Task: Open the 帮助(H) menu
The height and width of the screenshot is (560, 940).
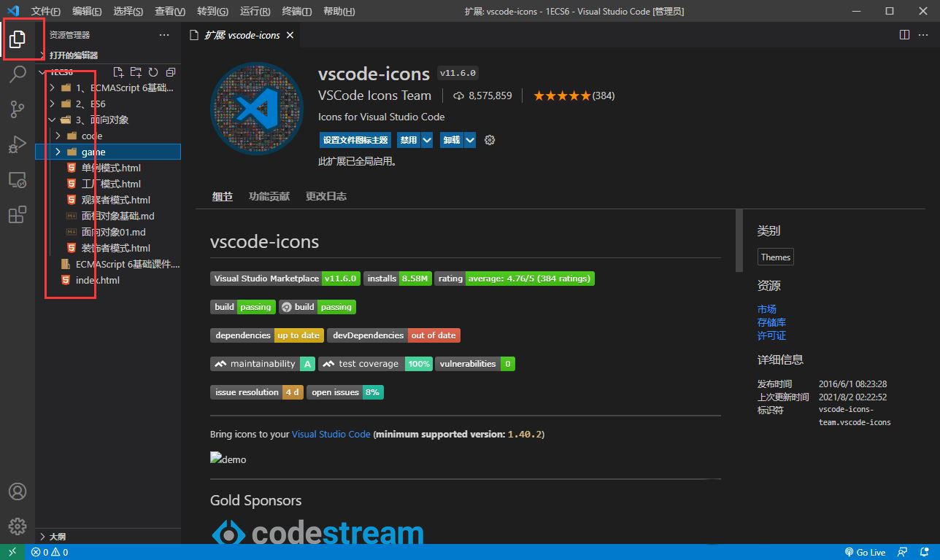Action: (339, 11)
